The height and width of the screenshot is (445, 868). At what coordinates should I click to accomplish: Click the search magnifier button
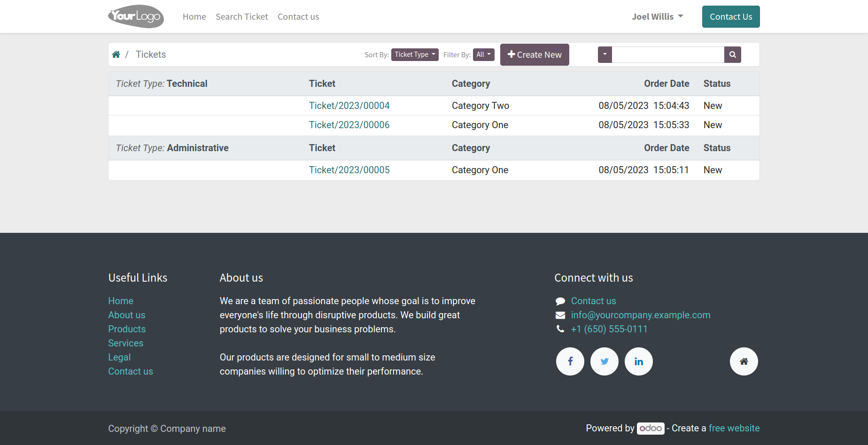tap(732, 54)
